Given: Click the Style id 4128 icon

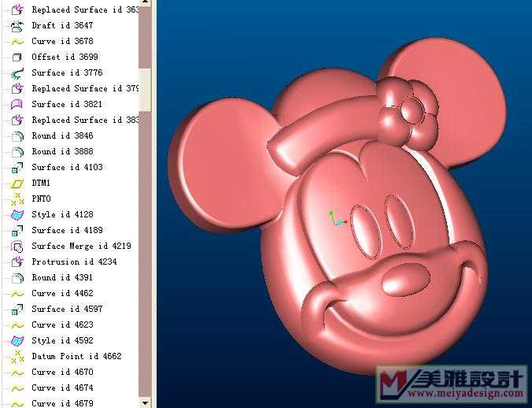Looking at the screenshot, I should [17, 215].
